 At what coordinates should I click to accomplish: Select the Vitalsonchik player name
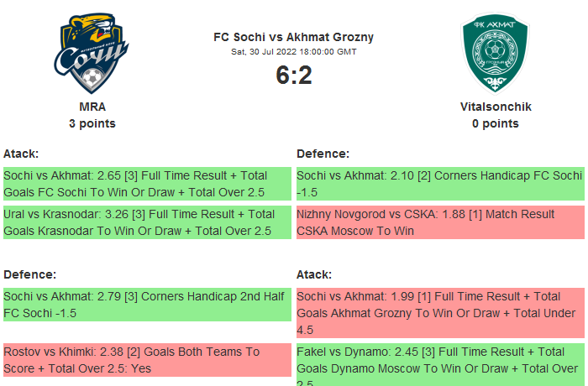click(496, 107)
